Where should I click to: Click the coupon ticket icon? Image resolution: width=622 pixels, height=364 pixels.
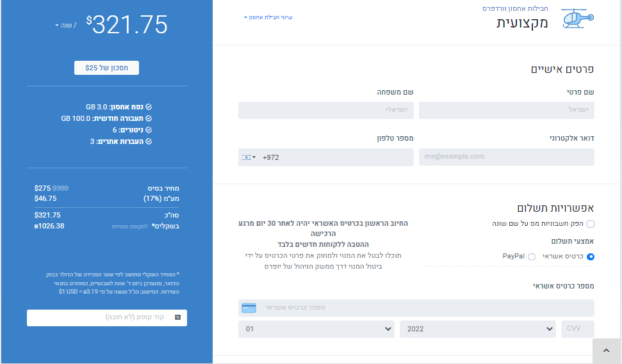pyautogui.click(x=177, y=317)
